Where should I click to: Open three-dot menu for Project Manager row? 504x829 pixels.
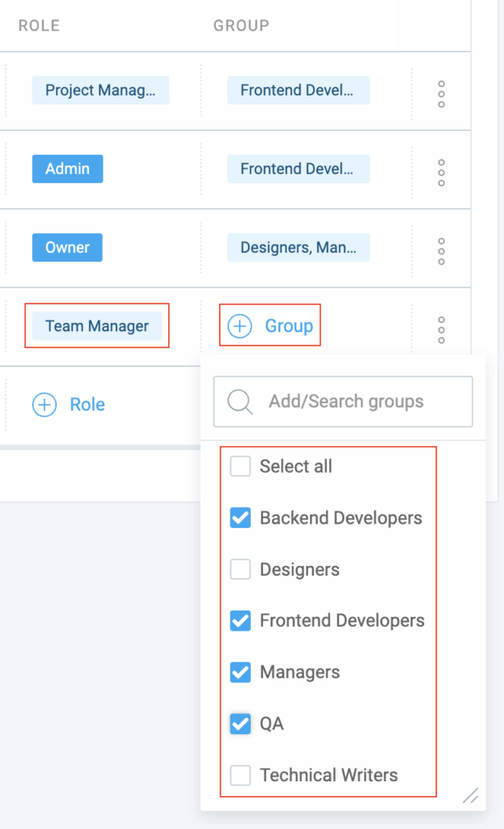[x=441, y=94]
